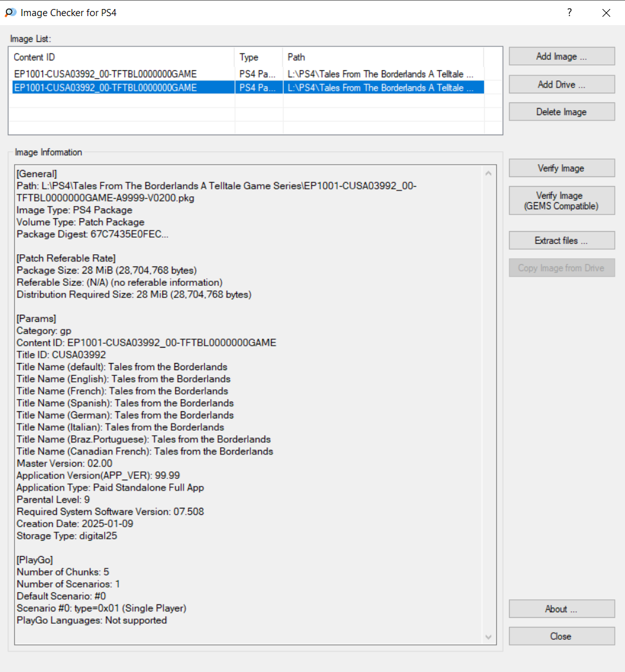
Task: Click the About ... button
Action: point(561,609)
